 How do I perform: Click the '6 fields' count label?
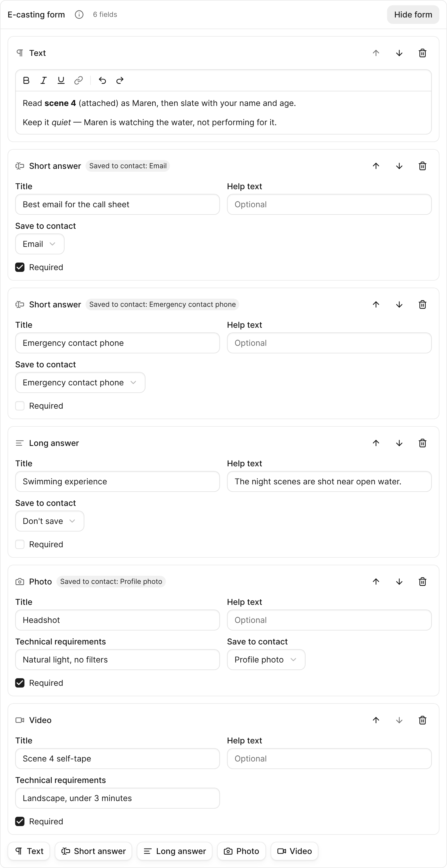(x=105, y=15)
